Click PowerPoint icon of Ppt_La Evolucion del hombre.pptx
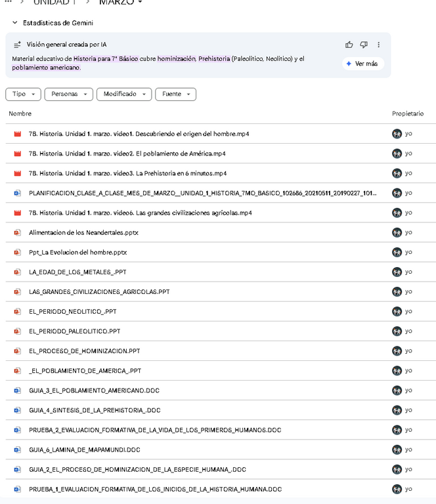The width and height of the screenshot is (436, 504). [x=18, y=252]
